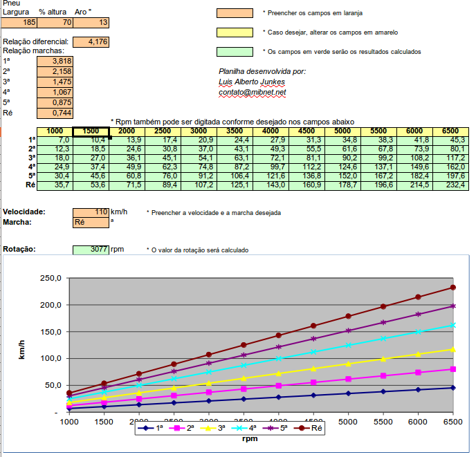476x457 pixels.
Task: Select the 5000 rpm header cell
Action: [342, 131]
